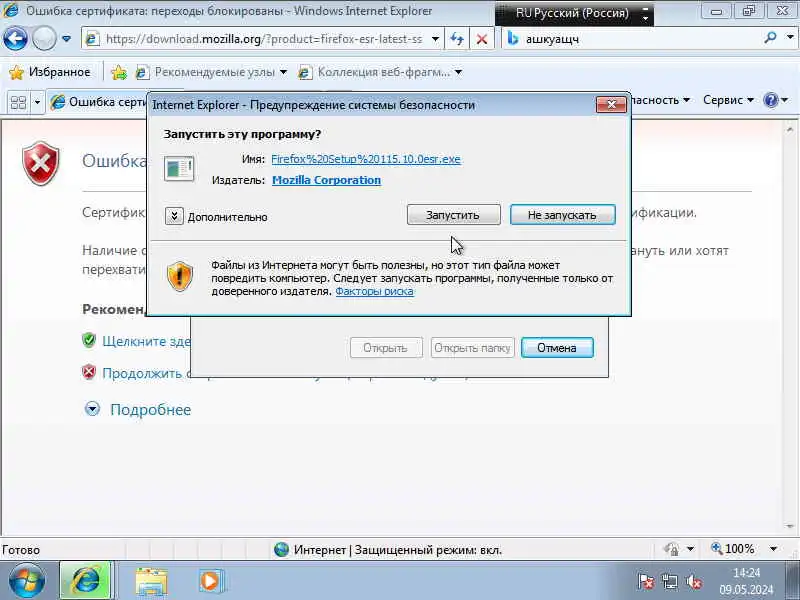Expand Подробнее section arrow

tap(92, 409)
